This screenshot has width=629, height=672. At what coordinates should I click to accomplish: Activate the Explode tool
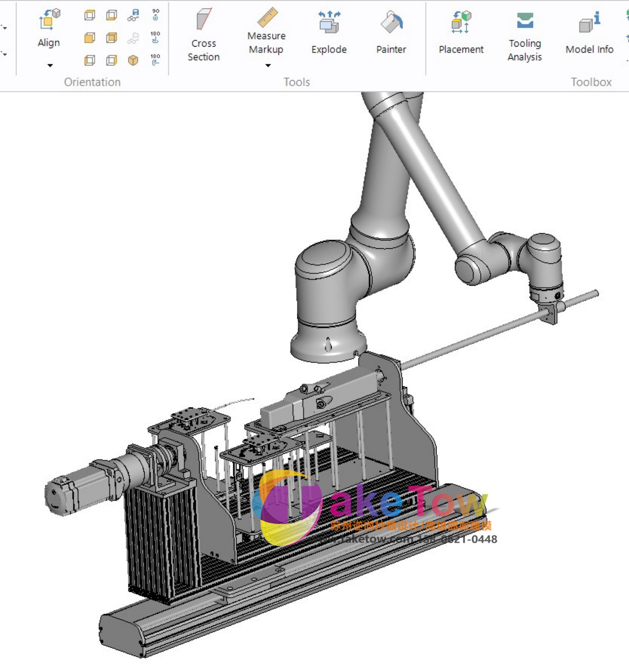[329, 33]
